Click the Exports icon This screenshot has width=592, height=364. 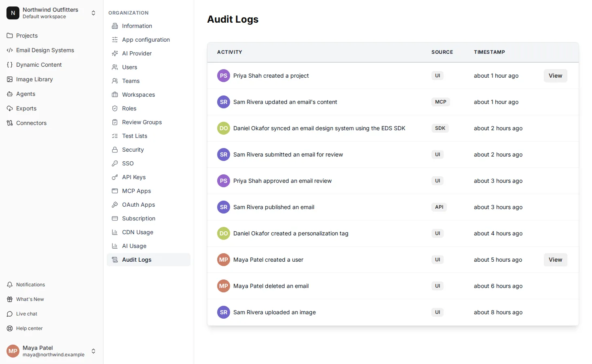[10, 108]
